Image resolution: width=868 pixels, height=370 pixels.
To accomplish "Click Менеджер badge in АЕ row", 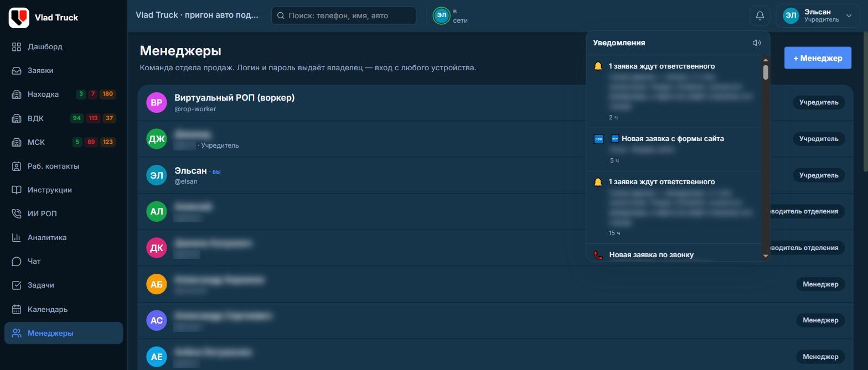I will click(820, 357).
